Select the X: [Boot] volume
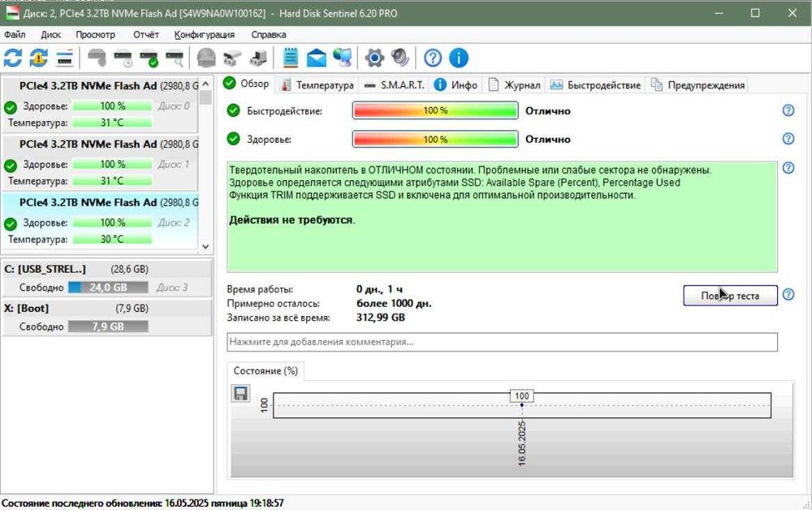 107,318
